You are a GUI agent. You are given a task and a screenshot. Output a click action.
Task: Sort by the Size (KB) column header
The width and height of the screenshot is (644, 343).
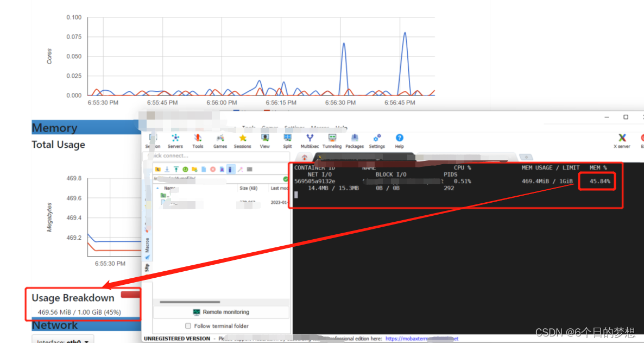[x=248, y=189]
